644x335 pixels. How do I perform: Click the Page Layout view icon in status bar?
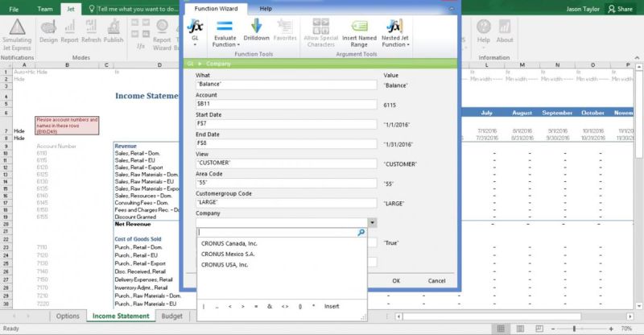tap(520, 329)
